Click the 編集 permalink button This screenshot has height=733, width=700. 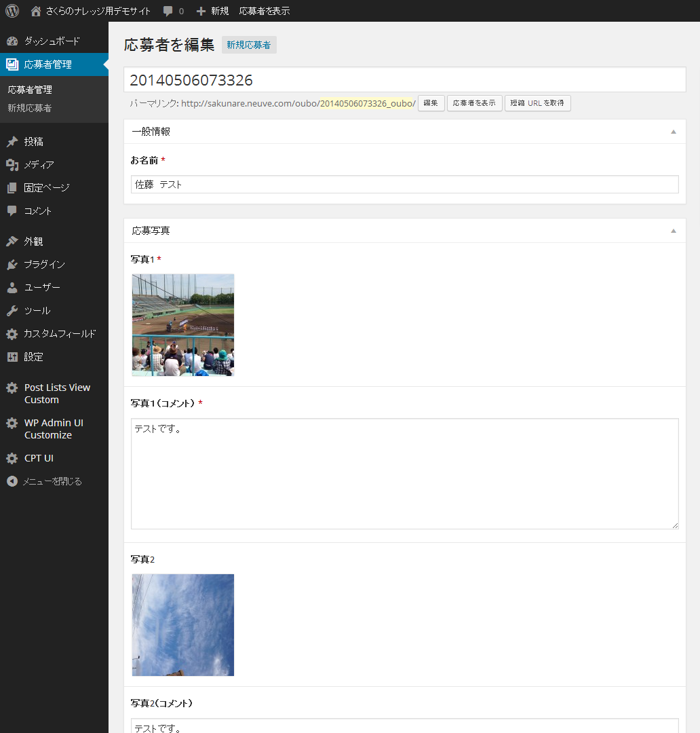click(x=431, y=103)
